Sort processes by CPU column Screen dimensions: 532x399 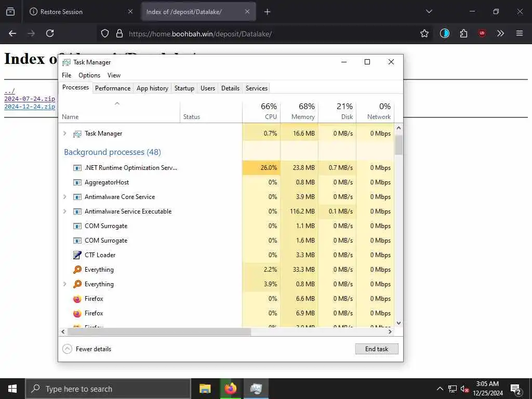click(x=262, y=112)
